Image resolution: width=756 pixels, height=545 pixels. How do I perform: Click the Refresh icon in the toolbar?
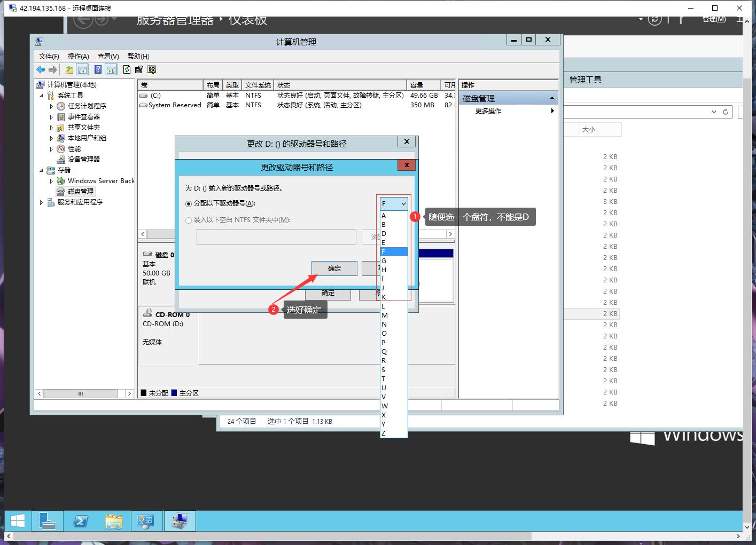(127, 69)
